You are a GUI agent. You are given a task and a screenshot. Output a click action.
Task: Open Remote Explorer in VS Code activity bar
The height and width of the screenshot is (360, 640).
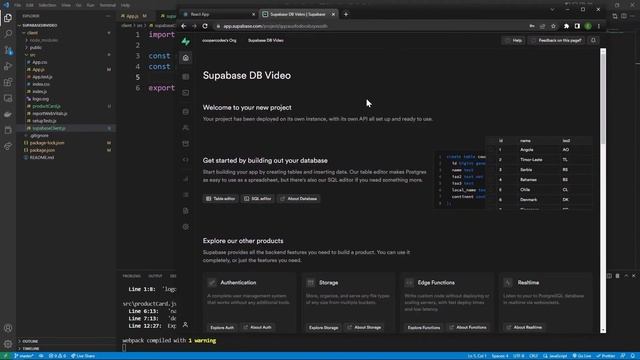(x=8, y=98)
